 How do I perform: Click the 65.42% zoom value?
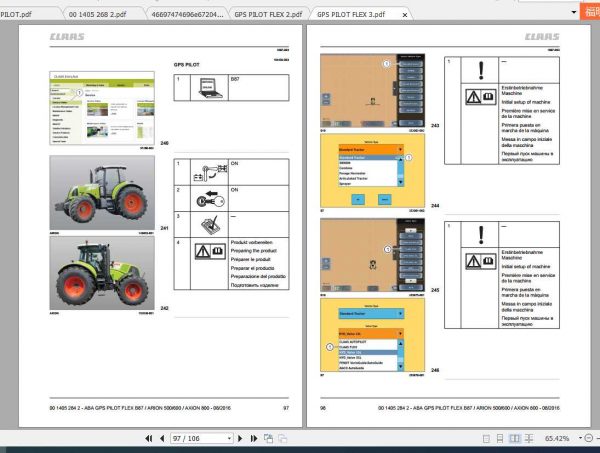tap(557, 438)
